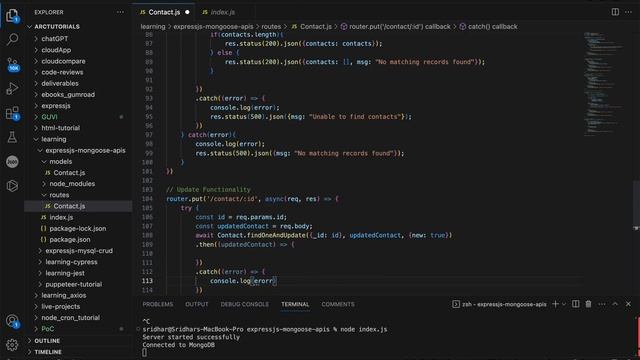Kill terminal with trash icon
The height and width of the screenshot is (360, 640).
click(x=588, y=304)
